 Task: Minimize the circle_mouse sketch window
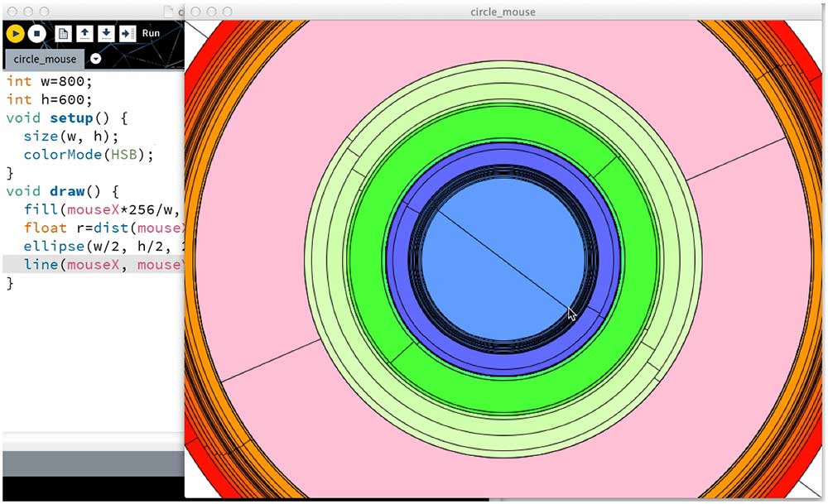pos(211,11)
